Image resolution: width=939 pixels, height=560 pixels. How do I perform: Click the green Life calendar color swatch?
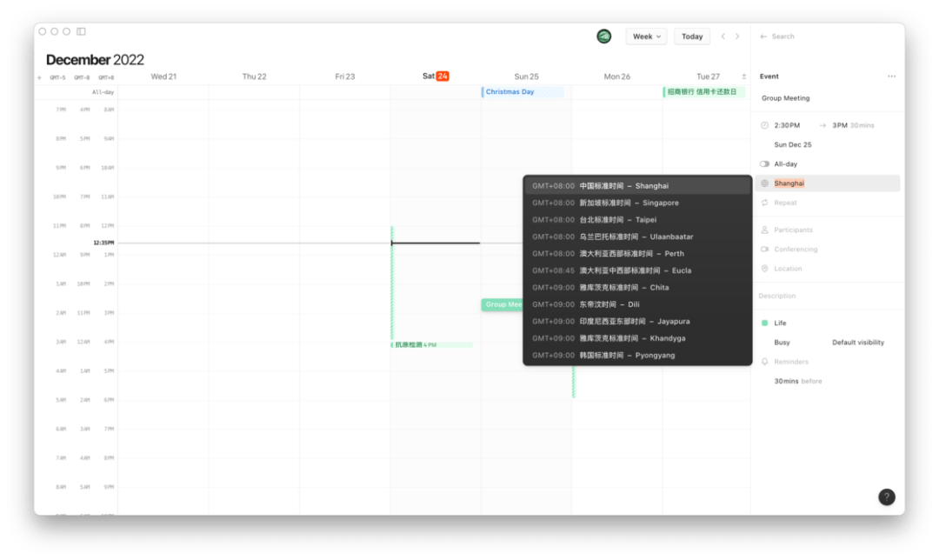[x=767, y=323]
